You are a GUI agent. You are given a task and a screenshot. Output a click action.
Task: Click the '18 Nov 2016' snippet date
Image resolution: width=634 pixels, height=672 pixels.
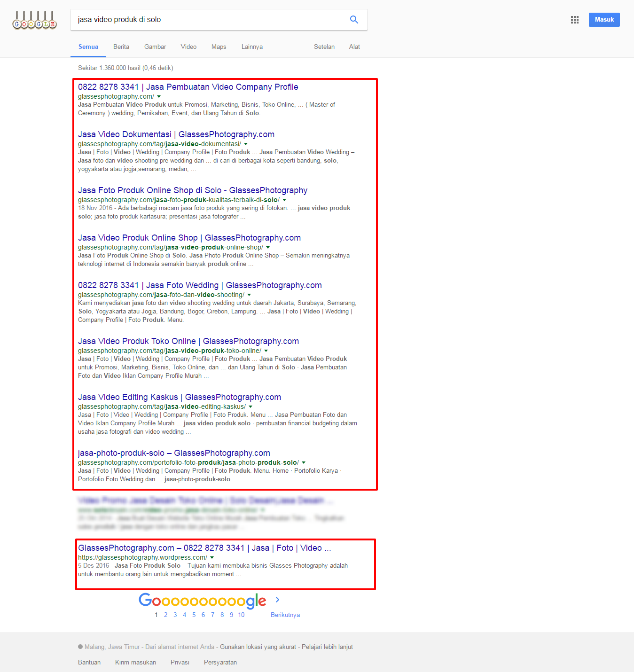point(95,208)
